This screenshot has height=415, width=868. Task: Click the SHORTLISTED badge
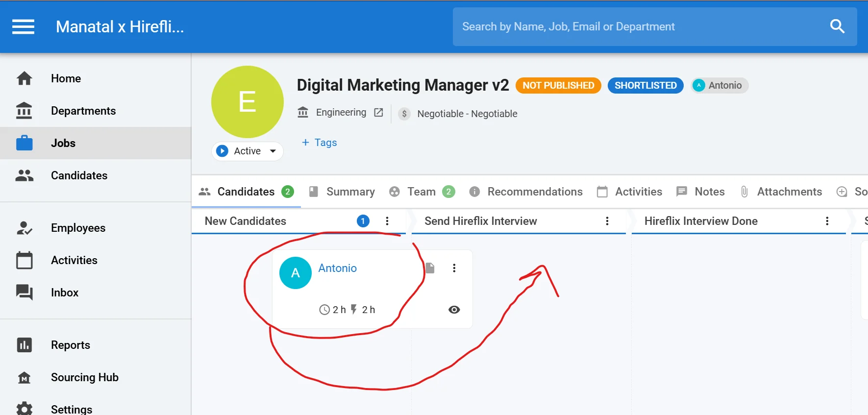[x=645, y=85]
